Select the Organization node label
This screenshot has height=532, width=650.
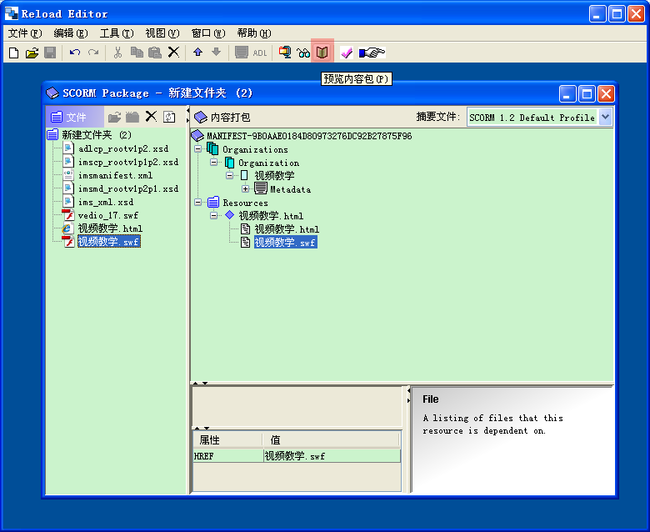[269, 163]
